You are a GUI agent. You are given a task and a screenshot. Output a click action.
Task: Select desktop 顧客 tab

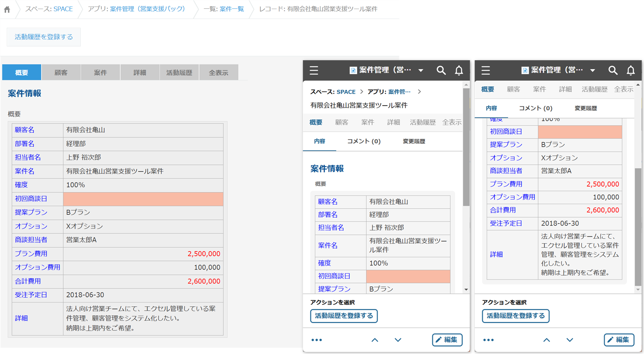point(61,73)
